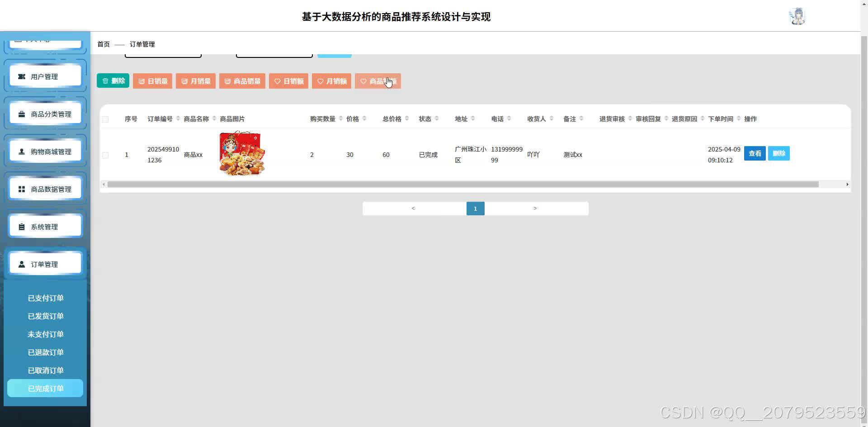Image resolution: width=868 pixels, height=427 pixels.
Task: Open 已发货订单 submenu item
Action: [x=45, y=316]
